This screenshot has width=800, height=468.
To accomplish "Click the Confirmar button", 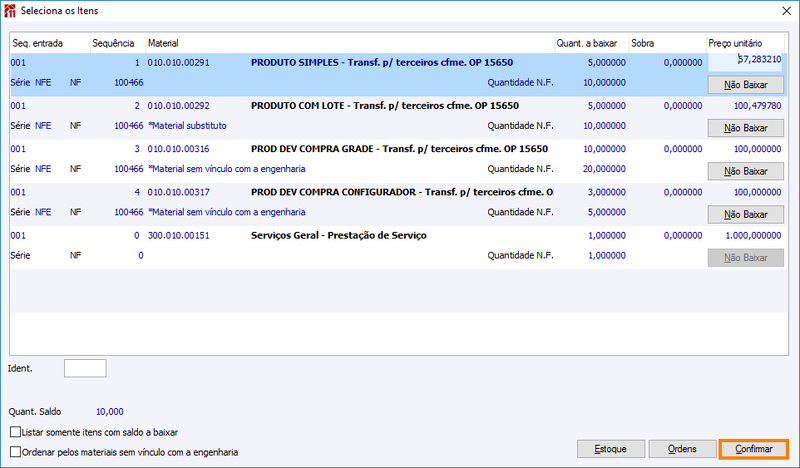I will pos(754,449).
